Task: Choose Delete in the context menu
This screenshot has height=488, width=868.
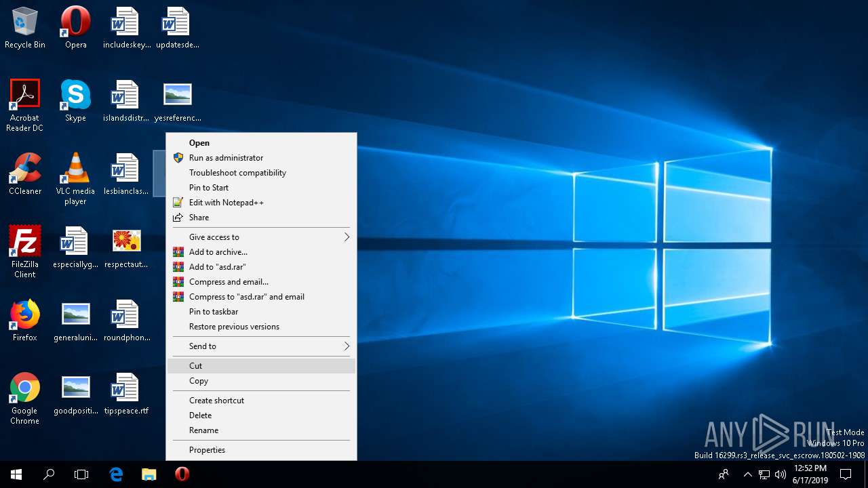Action: pos(261,415)
